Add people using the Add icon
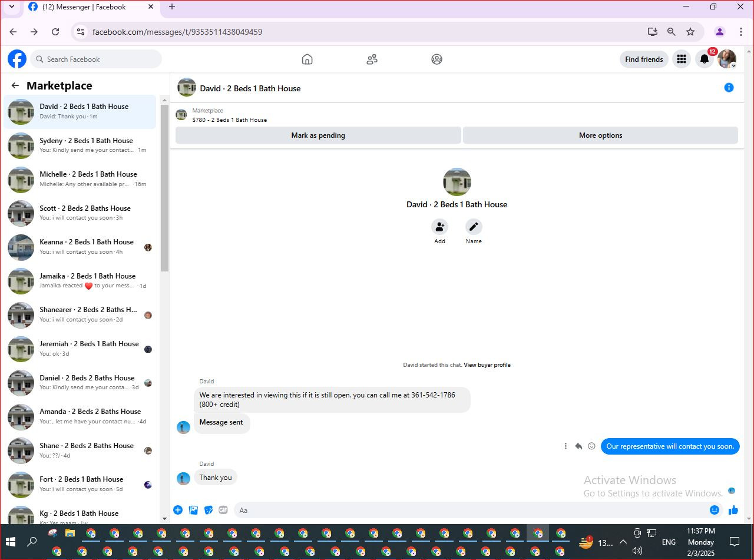 (x=439, y=227)
